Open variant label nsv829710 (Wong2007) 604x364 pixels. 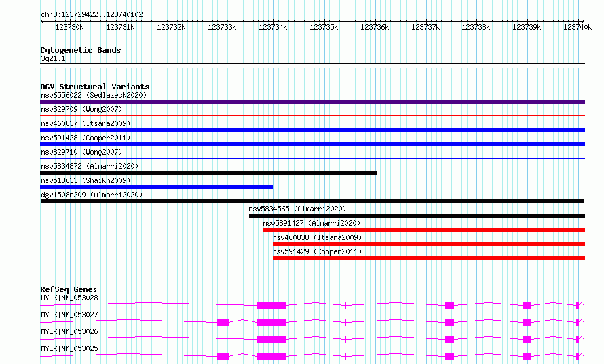[81, 152]
